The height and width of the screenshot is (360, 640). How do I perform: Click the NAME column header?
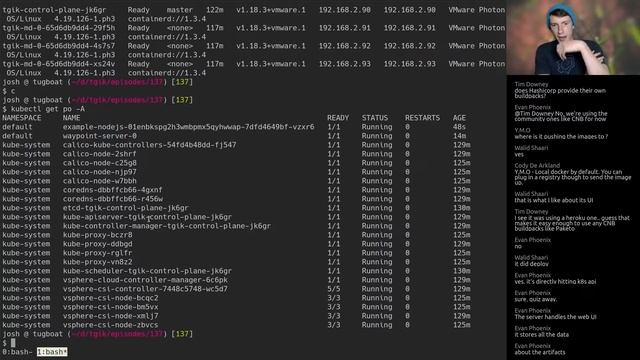tap(71, 118)
